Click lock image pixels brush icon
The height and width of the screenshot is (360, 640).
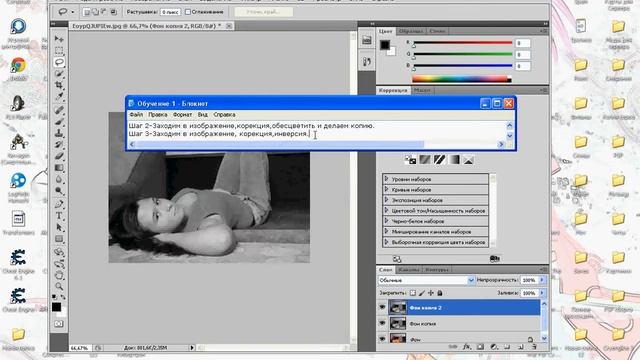tap(422, 293)
